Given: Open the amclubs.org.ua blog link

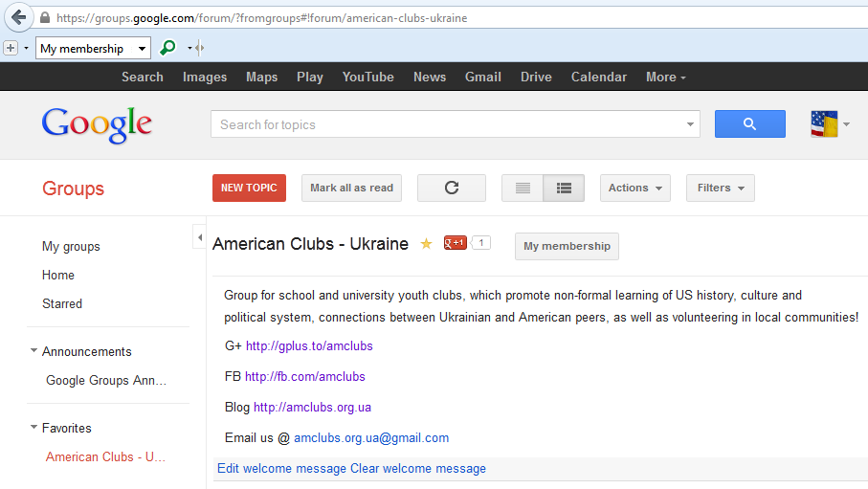Looking at the screenshot, I should (312, 408).
